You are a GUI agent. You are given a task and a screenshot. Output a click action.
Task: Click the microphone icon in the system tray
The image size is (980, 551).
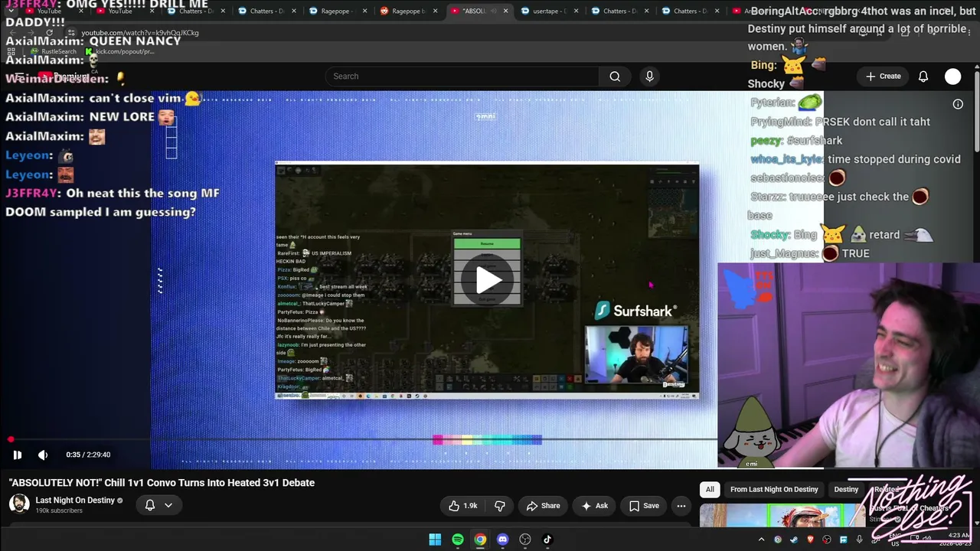tap(860, 540)
